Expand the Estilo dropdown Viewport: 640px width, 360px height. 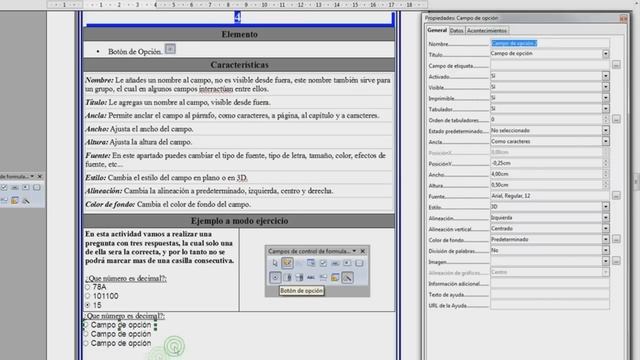[606, 207]
